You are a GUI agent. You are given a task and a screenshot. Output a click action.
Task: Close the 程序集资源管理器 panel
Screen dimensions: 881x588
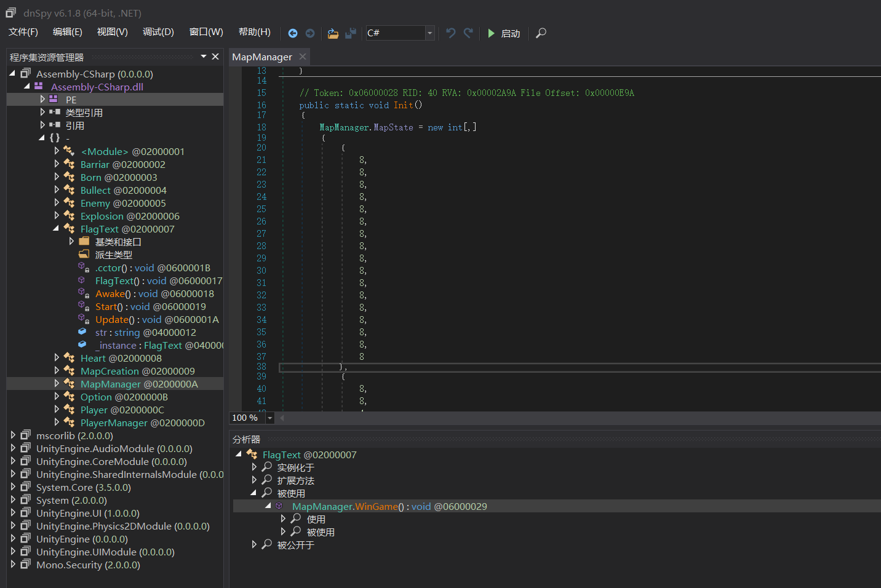pos(215,57)
